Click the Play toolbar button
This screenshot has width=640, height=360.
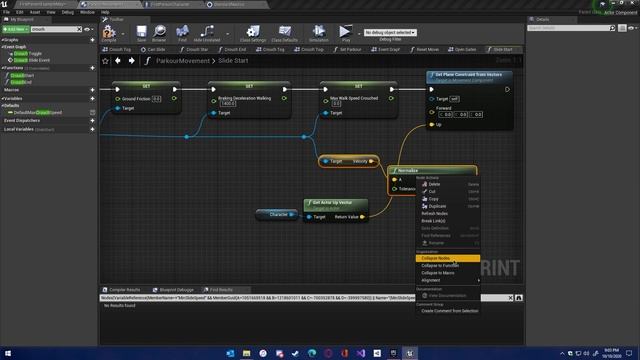[x=345, y=33]
